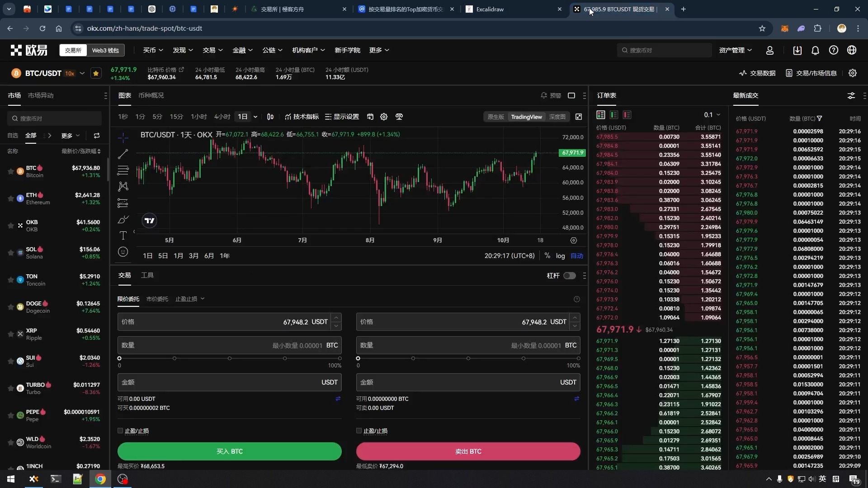Open notifications bell icon
Viewport: 868px width, 488px height.
(x=816, y=50)
